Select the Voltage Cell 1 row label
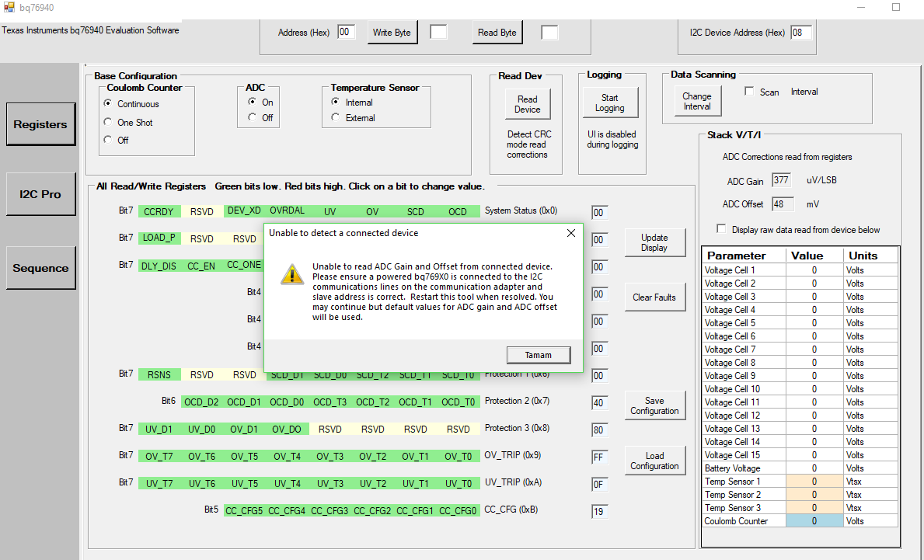 (x=744, y=270)
